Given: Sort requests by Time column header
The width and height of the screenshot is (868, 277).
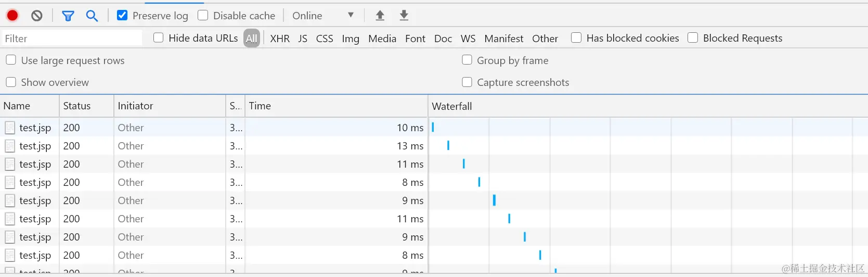Looking at the screenshot, I should 260,106.
